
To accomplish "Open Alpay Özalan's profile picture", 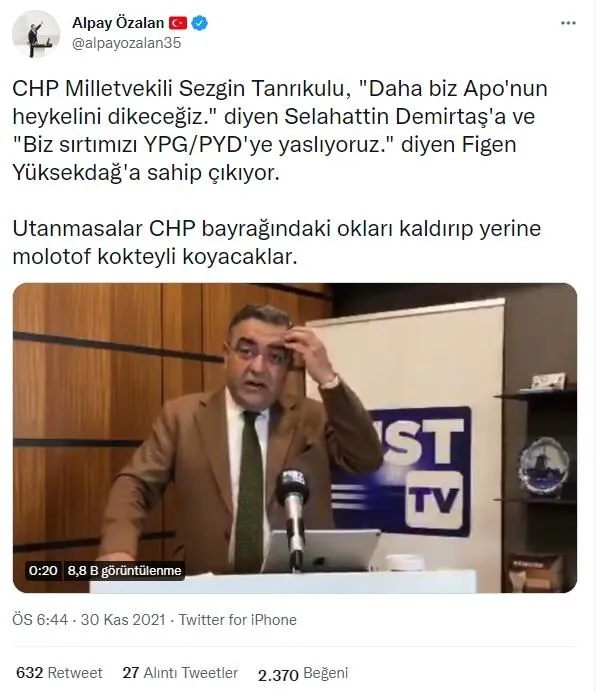I will [x=36, y=34].
